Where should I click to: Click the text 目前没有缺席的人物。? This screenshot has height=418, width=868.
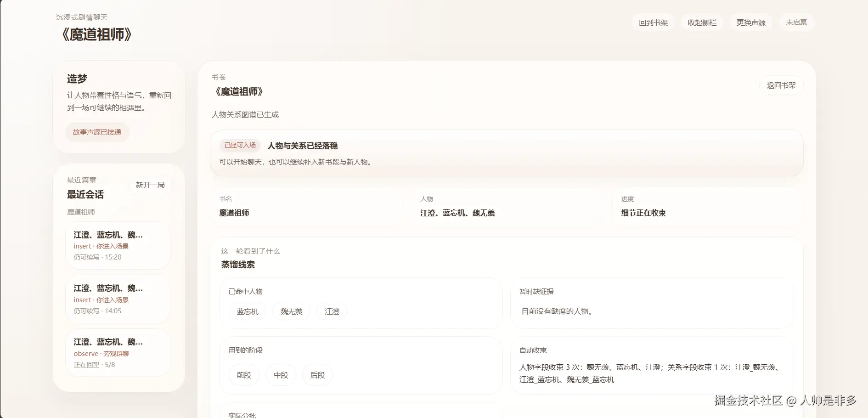558,311
